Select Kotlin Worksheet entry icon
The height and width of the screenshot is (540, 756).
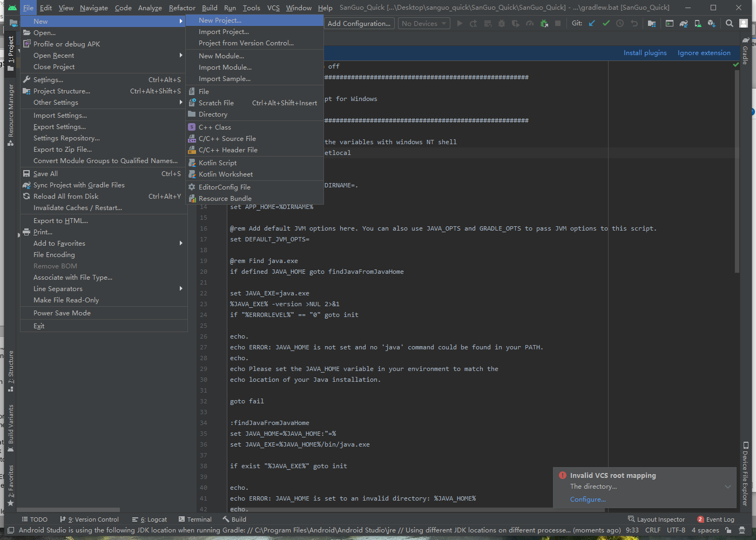[x=192, y=174]
